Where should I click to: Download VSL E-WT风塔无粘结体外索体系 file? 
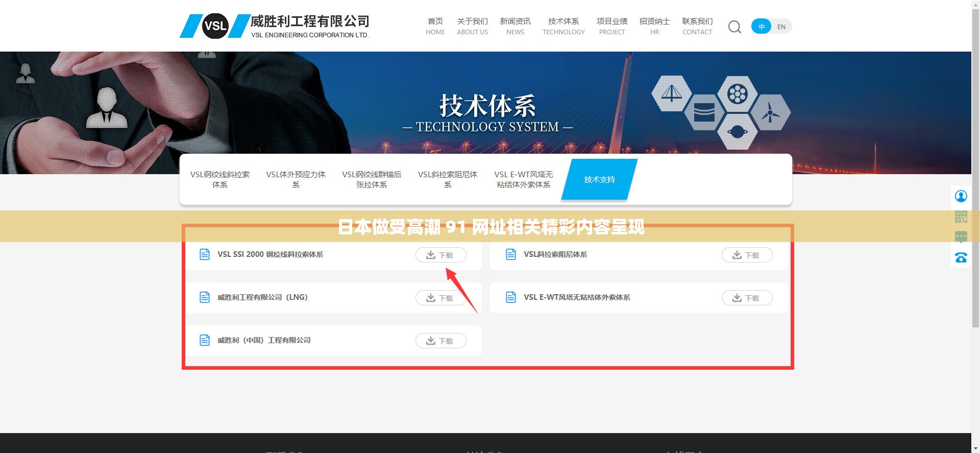click(x=747, y=298)
